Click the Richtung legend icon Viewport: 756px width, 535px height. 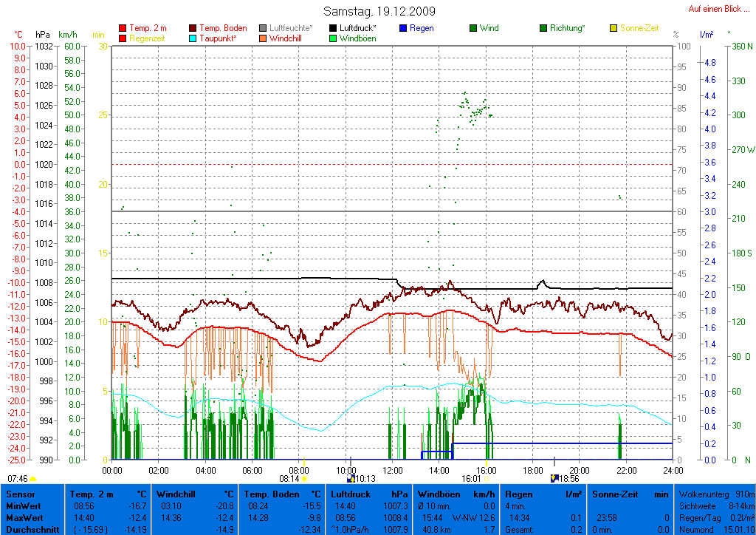point(543,28)
